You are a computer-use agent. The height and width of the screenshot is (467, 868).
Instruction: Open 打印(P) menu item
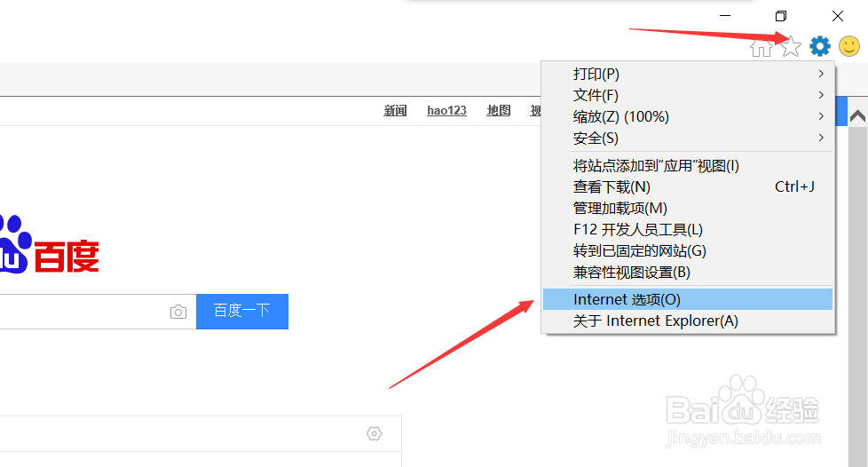point(688,74)
